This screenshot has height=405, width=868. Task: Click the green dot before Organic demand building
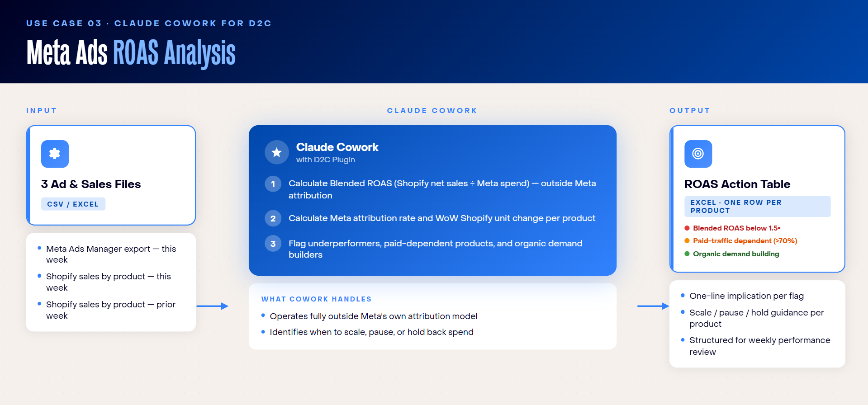tap(687, 254)
